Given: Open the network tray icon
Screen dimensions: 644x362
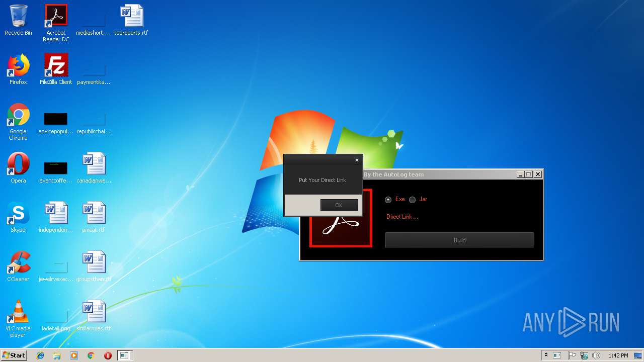Looking at the screenshot, I should point(584,355).
